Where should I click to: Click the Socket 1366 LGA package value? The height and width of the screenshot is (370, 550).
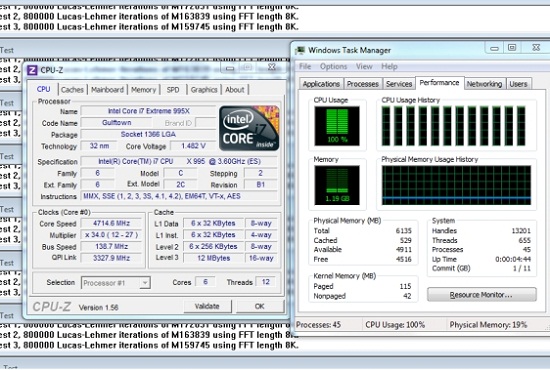point(149,134)
